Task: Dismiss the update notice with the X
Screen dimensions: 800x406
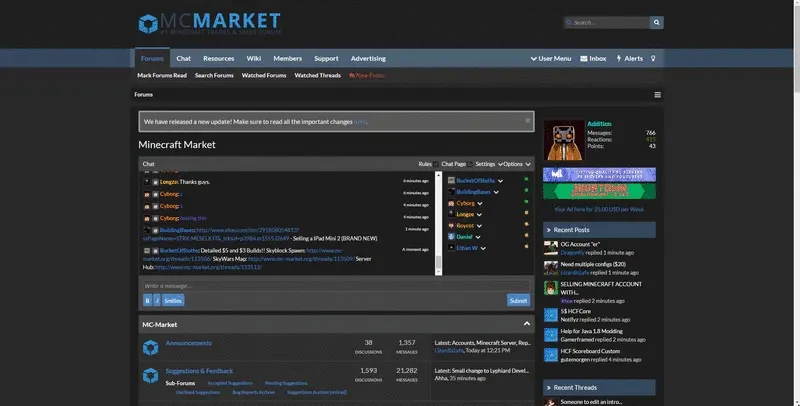Action: tap(528, 121)
